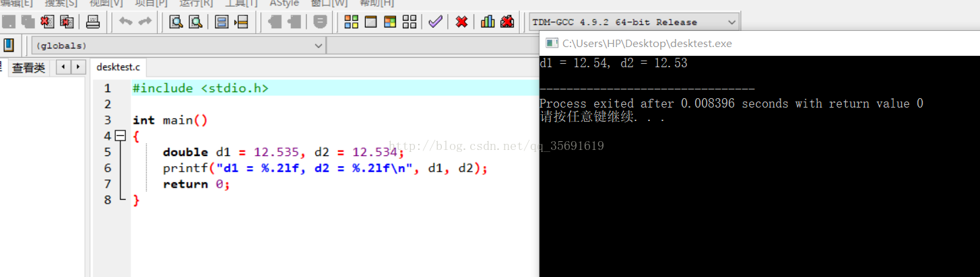Open Replace using the second magnifier icon

195,22
